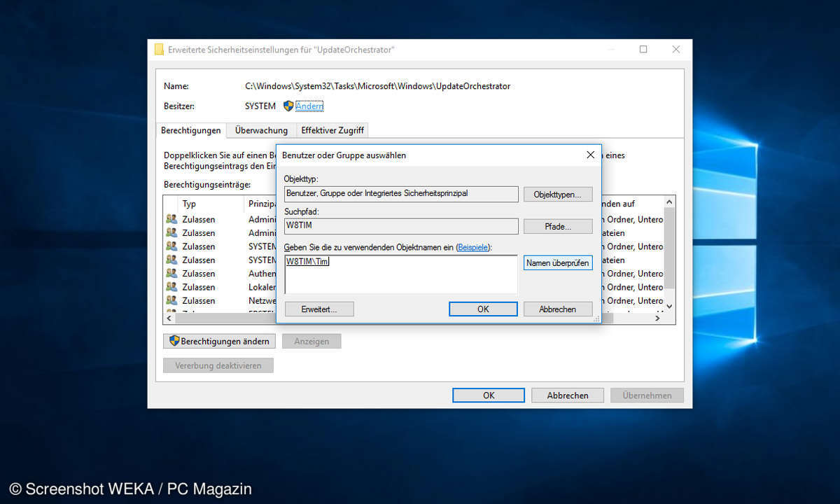Click the shield icon beside Ändern
This screenshot has width=840, height=504.
pos(288,106)
